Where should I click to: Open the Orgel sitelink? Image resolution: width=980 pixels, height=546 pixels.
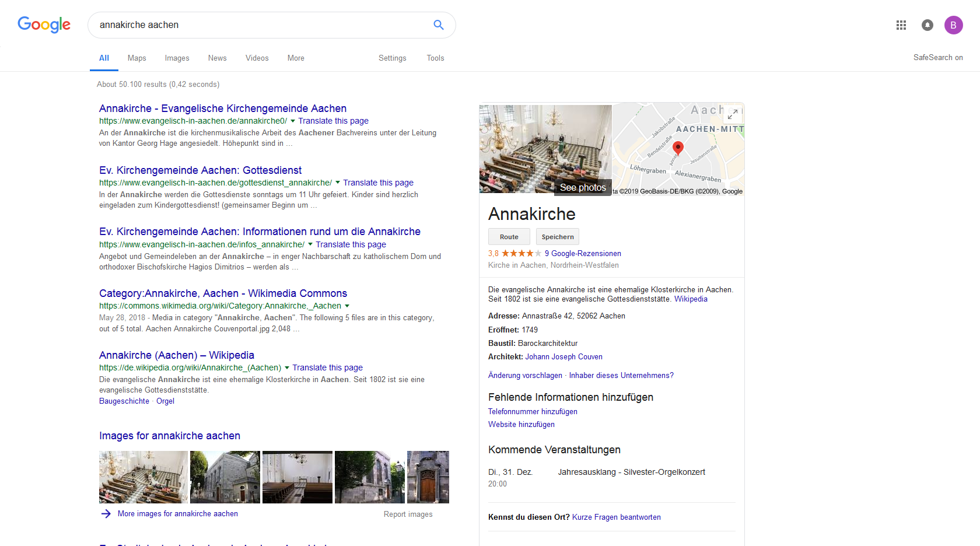[x=165, y=401]
